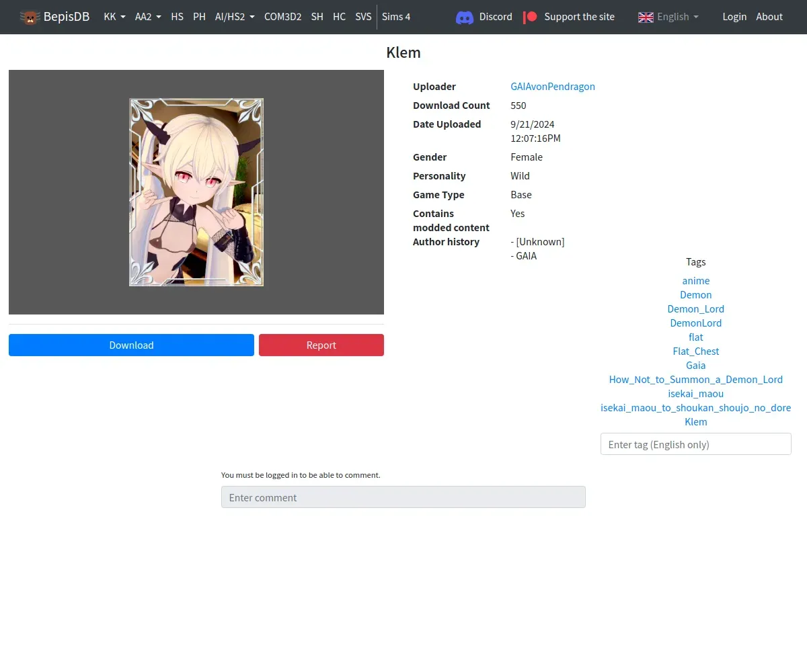Click the Discord text link
Image resolution: width=807 pixels, height=672 pixels.
click(496, 17)
